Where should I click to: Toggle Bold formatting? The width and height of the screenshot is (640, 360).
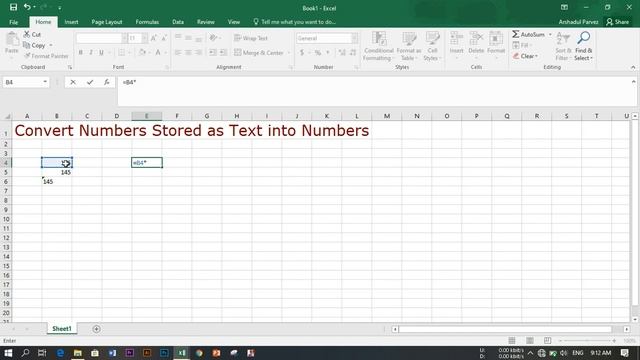coord(81,53)
